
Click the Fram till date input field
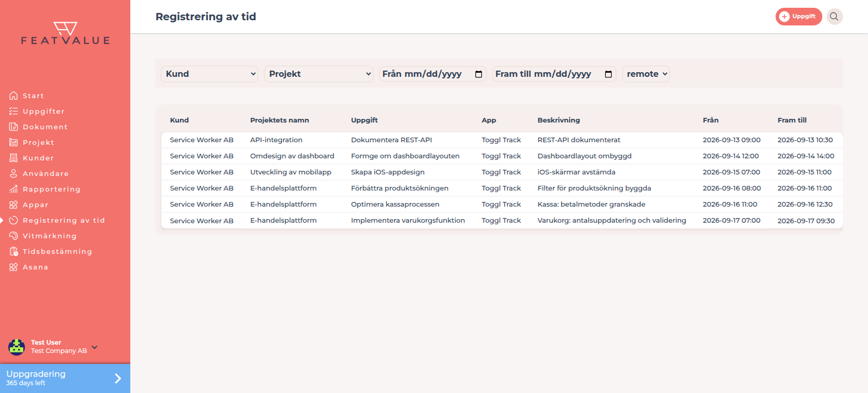point(554,74)
